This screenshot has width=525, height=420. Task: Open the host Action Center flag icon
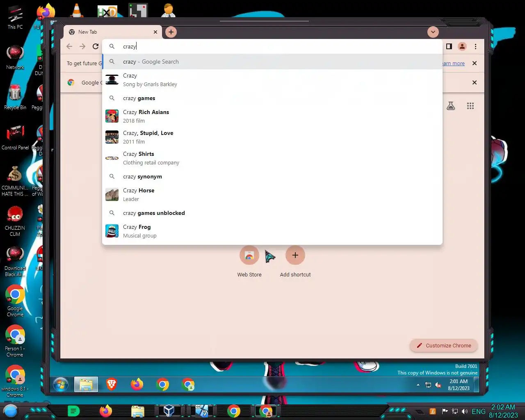click(x=445, y=411)
